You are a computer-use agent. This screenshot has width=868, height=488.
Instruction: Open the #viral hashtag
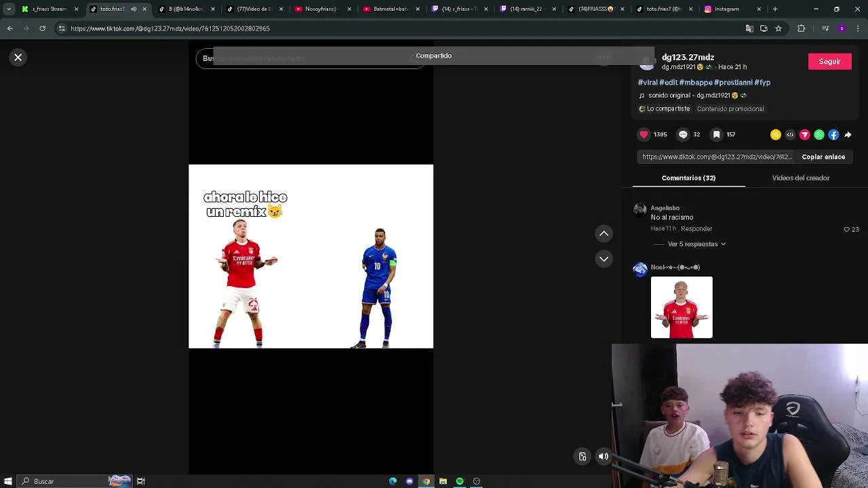pyautogui.click(x=648, y=83)
